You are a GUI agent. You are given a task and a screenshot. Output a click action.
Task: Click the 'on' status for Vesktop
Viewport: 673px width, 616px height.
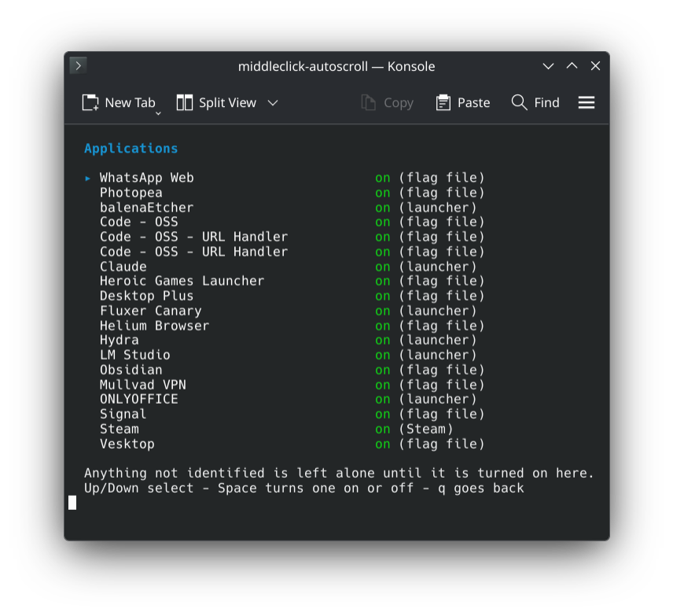382,444
